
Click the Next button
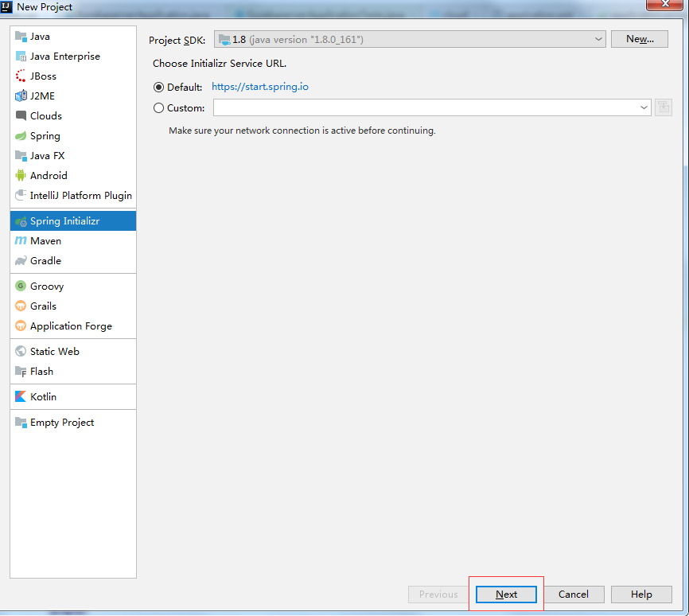point(506,595)
